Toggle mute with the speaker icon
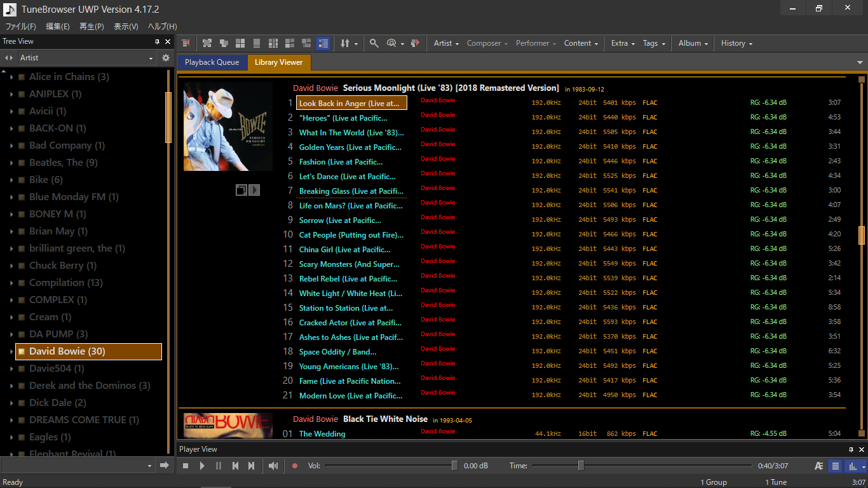Image resolution: width=868 pixels, height=488 pixels. [x=273, y=466]
